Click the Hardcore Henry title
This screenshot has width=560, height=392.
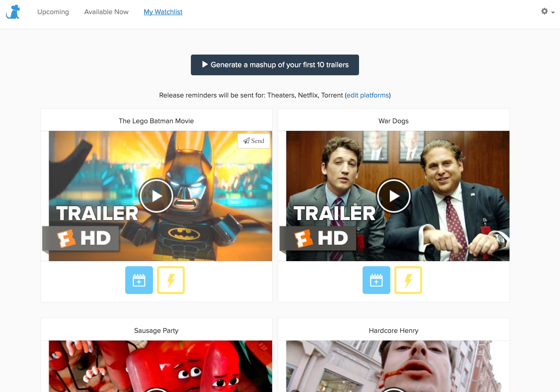[x=393, y=331]
